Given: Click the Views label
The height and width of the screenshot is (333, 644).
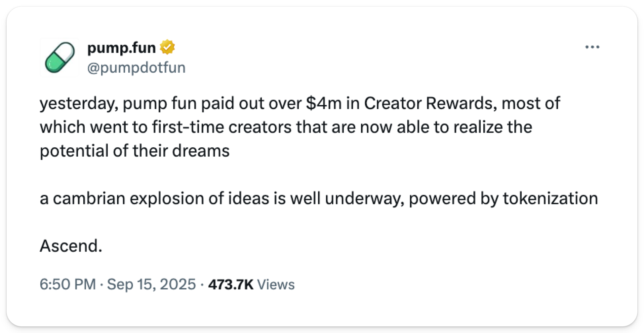Looking at the screenshot, I should 275,284.
